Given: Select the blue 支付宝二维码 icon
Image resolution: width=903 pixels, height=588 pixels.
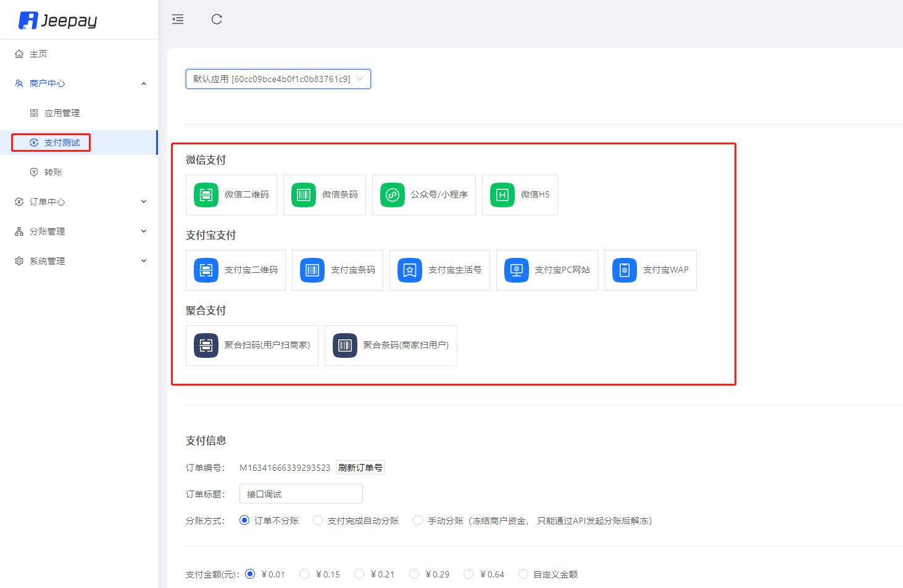Looking at the screenshot, I should [206, 270].
